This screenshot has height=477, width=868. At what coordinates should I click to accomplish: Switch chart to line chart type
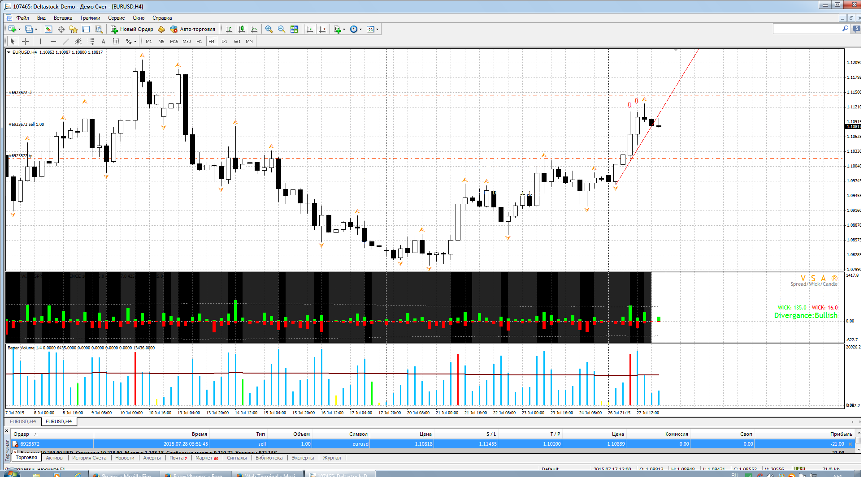254,29
